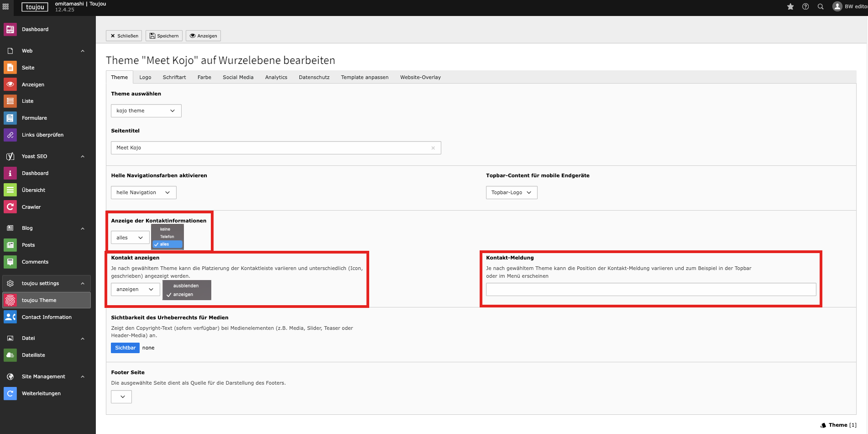Click the Schließen button
The width and height of the screenshot is (868, 434).
click(124, 36)
